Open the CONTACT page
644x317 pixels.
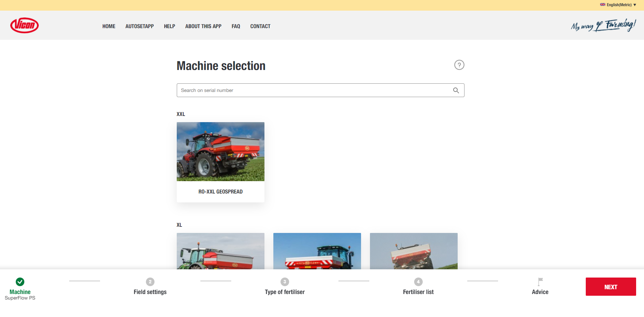coord(260,26)
